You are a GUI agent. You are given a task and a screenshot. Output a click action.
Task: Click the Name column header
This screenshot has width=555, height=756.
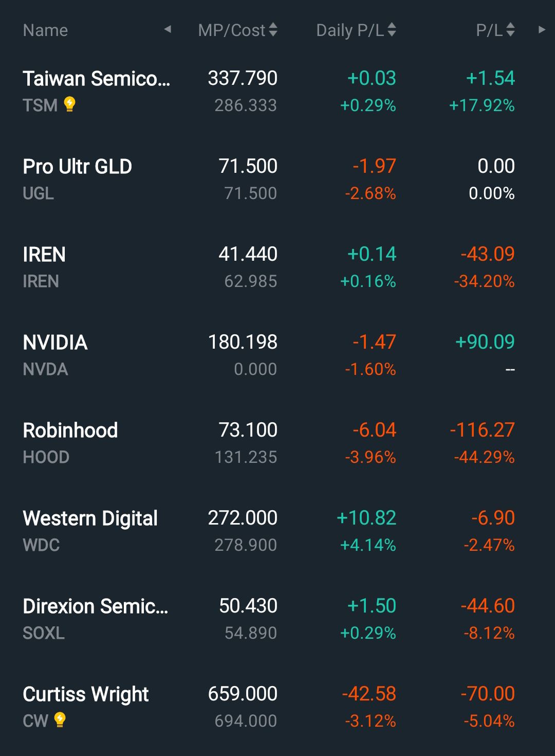tap(45, 30)
